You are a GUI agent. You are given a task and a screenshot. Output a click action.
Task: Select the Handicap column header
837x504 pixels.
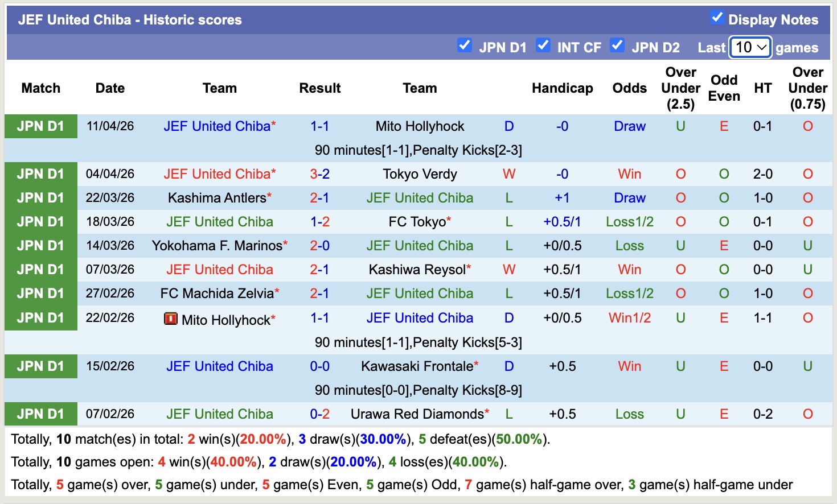coord(563,88)
